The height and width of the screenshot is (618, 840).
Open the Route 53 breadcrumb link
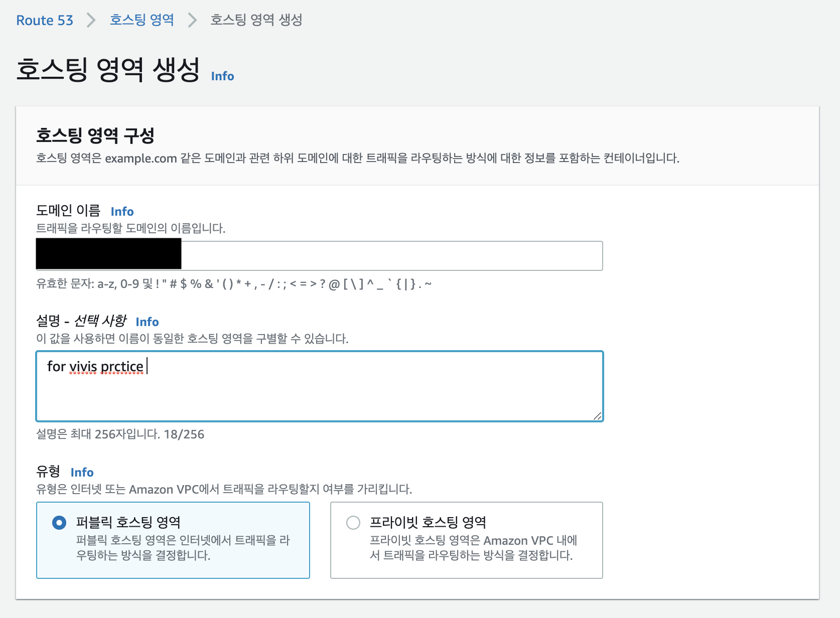click(45, 20)
